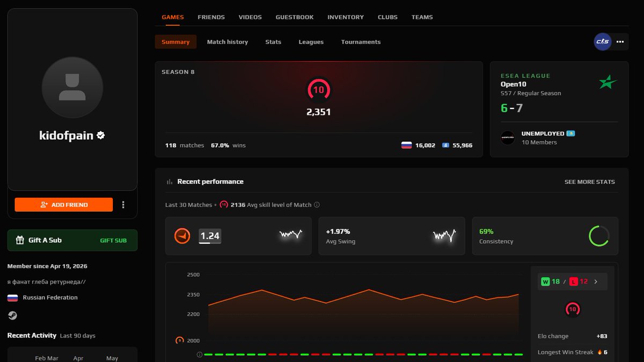Click the 69% Consistency value
Screen dimensions: 644x362
click(486, 231)
